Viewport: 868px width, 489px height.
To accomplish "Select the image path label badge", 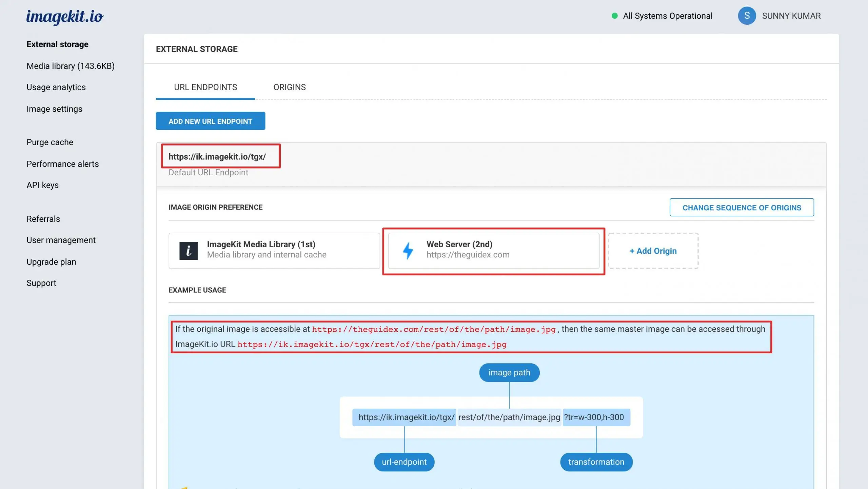I will (509, 372).
